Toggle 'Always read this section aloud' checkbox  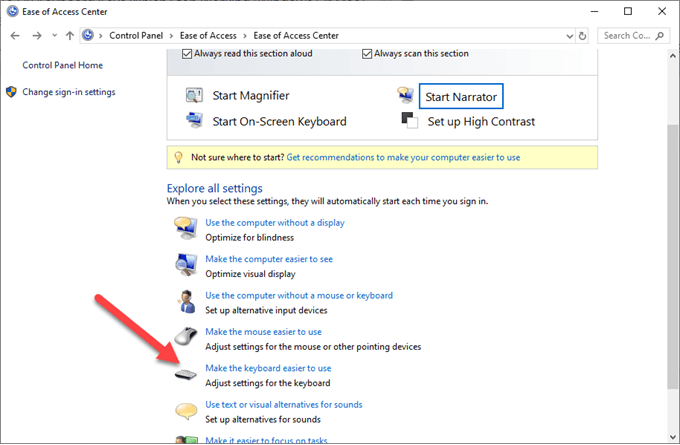(x=188, y=54)
